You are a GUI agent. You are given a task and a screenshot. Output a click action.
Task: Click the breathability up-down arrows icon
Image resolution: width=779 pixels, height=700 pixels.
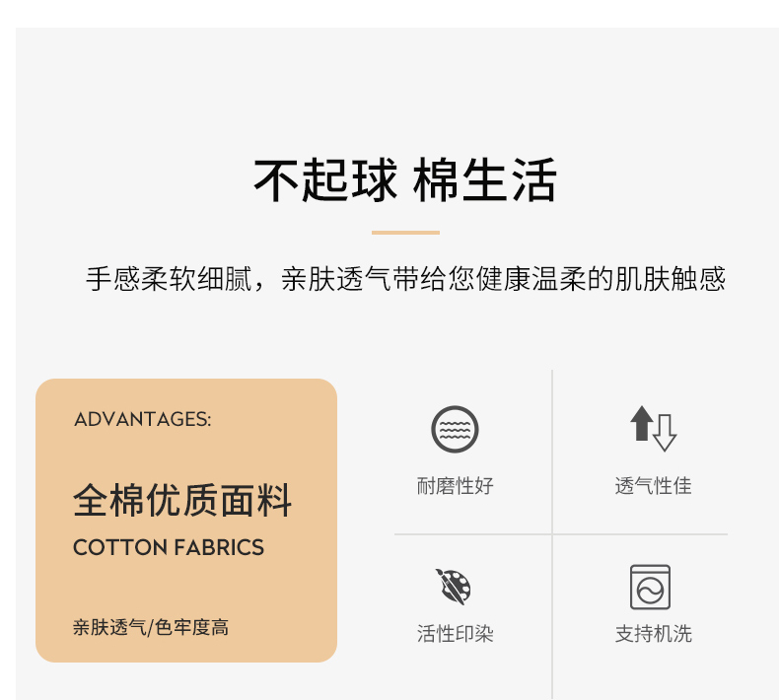pos(654,428)
